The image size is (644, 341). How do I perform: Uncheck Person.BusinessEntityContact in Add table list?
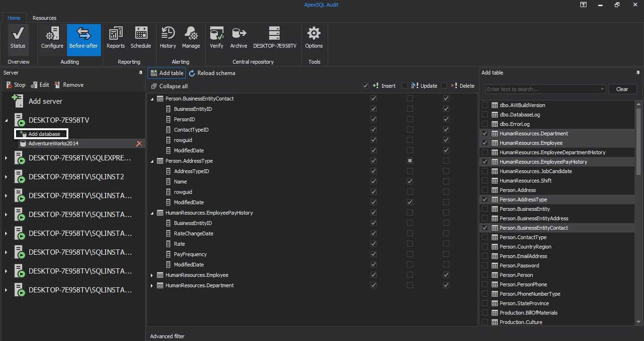[x=485, y=228]
